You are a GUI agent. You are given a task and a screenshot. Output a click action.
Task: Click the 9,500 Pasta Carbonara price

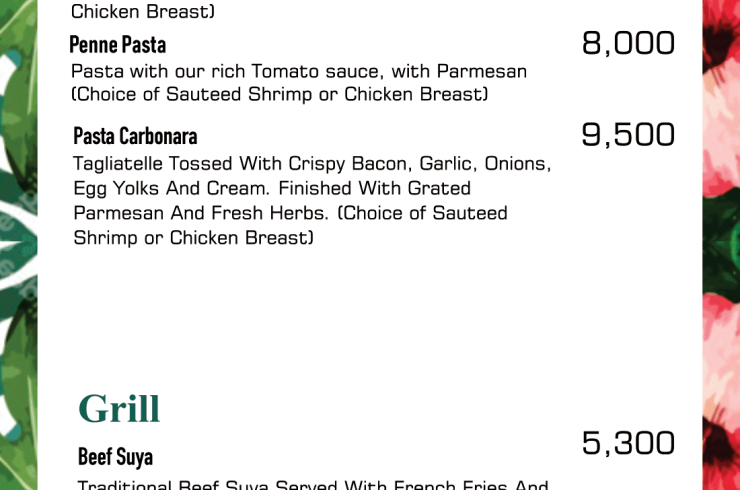pyautogui.click(x=628, y=135)
